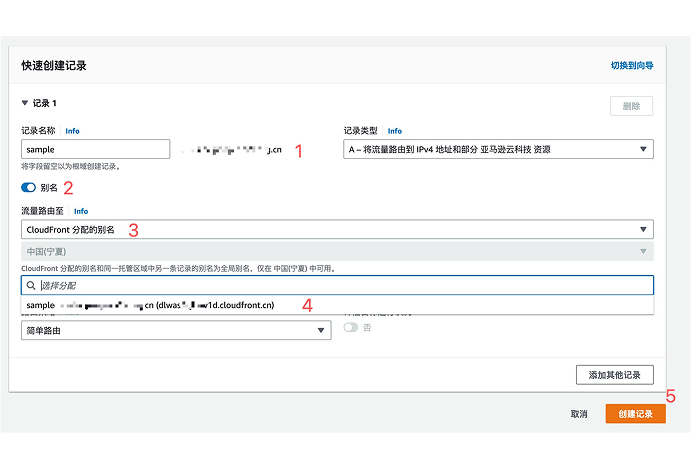The height and width of the screenshot is (469, 691).
Task: Click the 切换到向导 link
Action: click(x=632, y=65)
